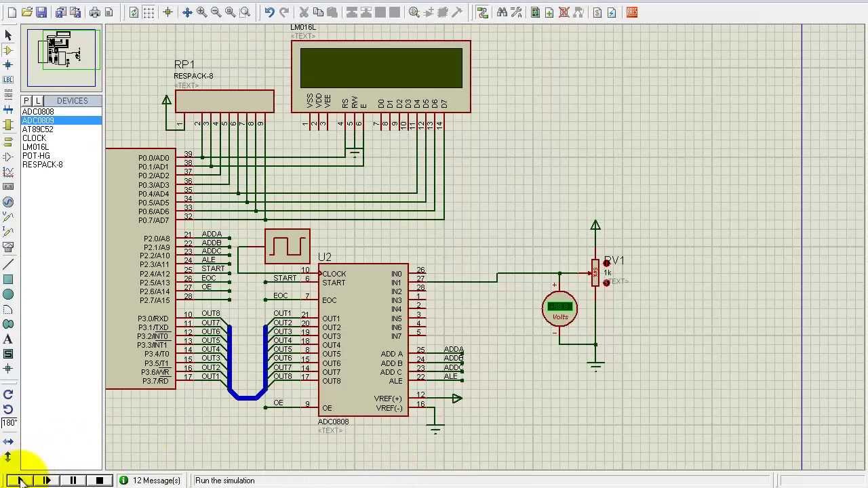Select the junction dot mode
Screen dimensions: 868x488
(8, 65)
